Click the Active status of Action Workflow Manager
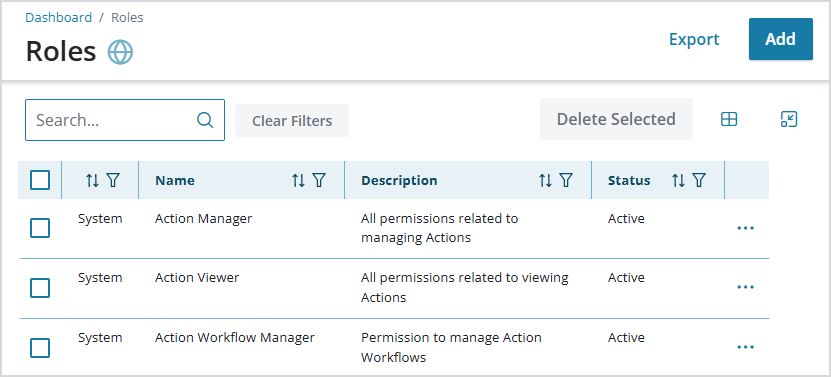 626,338
